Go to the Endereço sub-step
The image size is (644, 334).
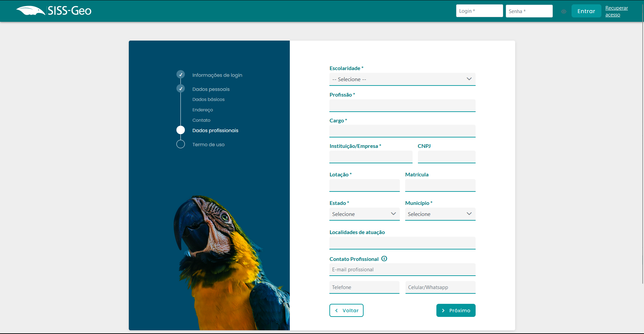[x=203, y=110]
